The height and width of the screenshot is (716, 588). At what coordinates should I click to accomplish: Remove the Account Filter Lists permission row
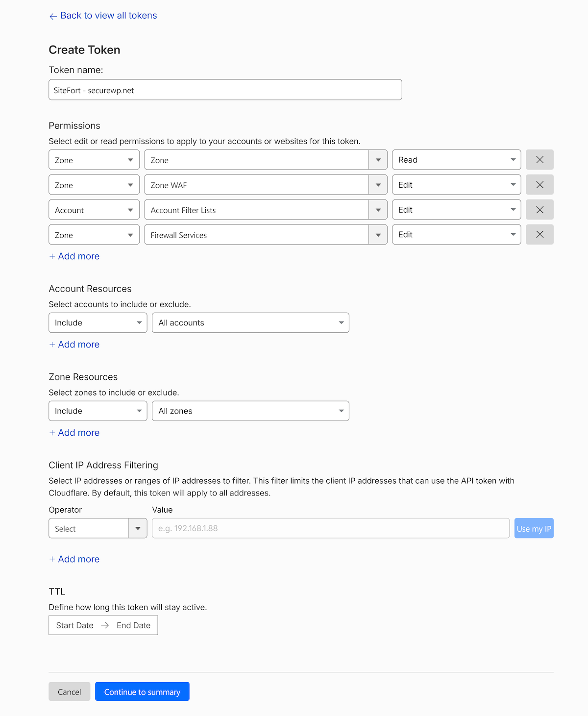(x=539, y=210)
